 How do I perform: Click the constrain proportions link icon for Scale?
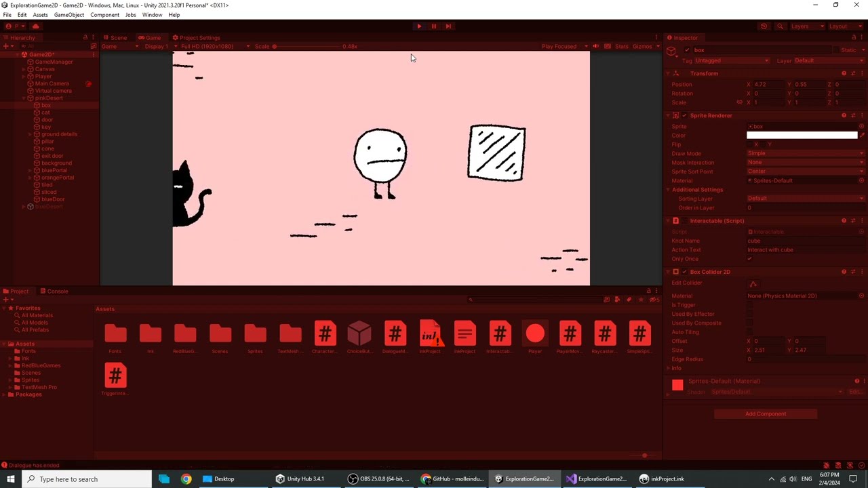740,102
